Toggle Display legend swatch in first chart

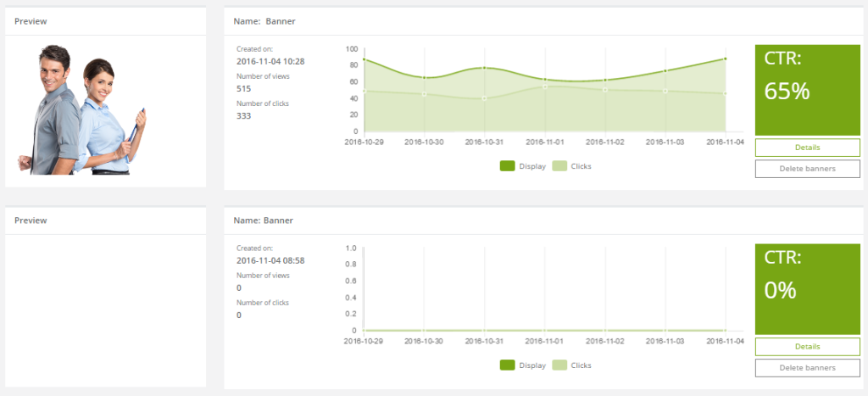coord(507,166)
